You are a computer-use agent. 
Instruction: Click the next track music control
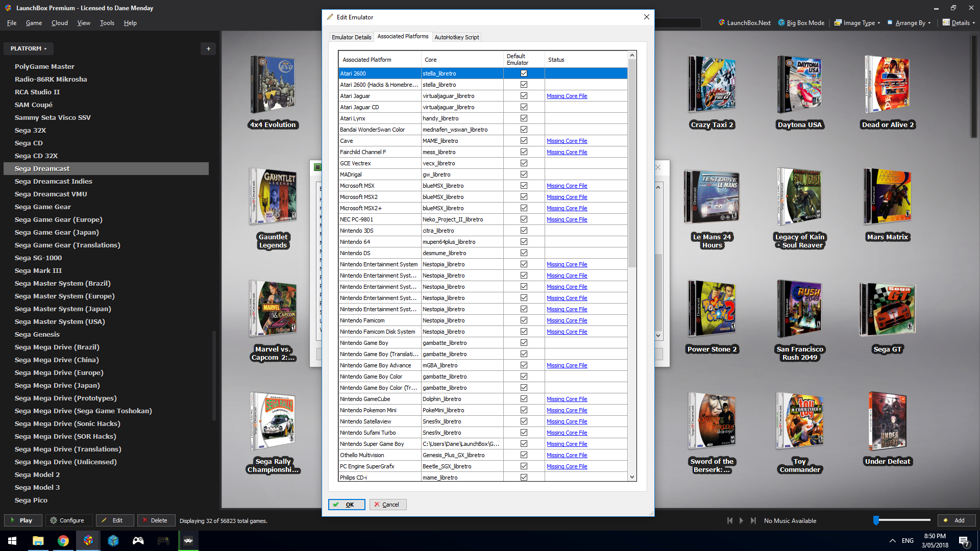753,520
